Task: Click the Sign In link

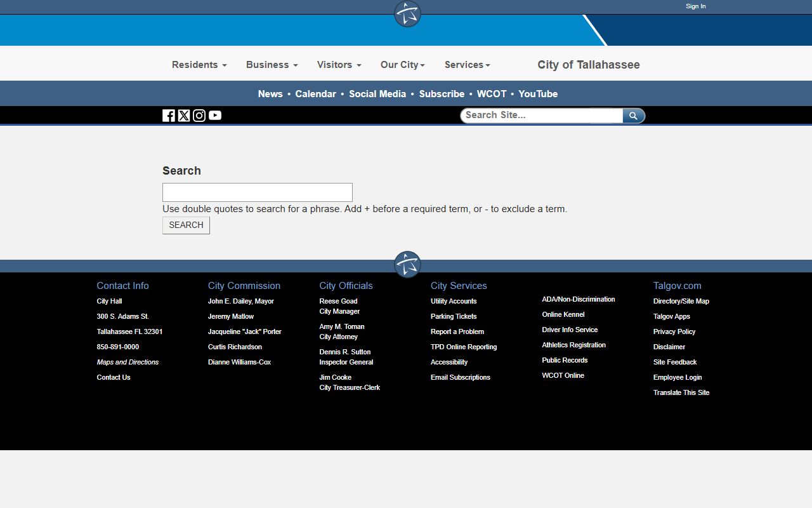Action: coord(695,6)
